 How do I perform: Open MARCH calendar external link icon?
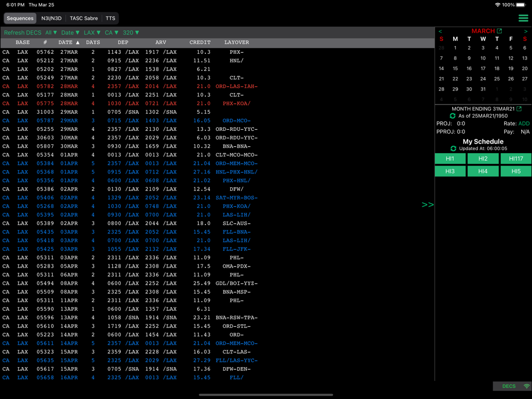pyautogui.click(x=500, y=31)
